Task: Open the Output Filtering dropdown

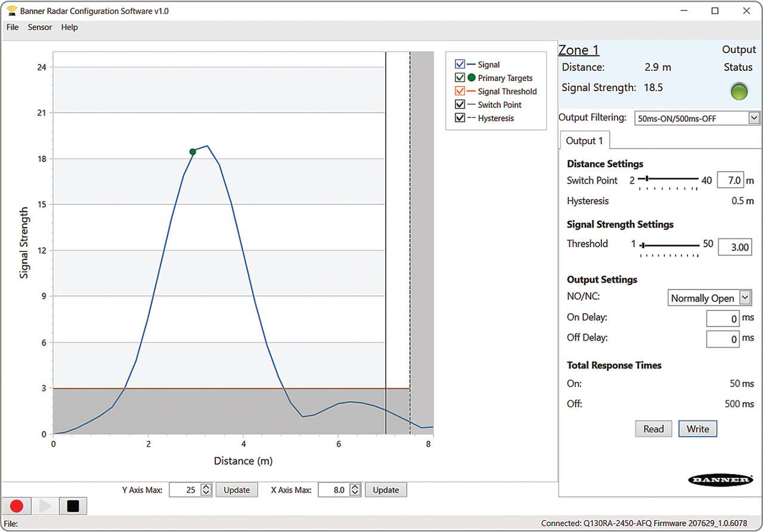Action: pyautogui.click(x=753, y=117)
